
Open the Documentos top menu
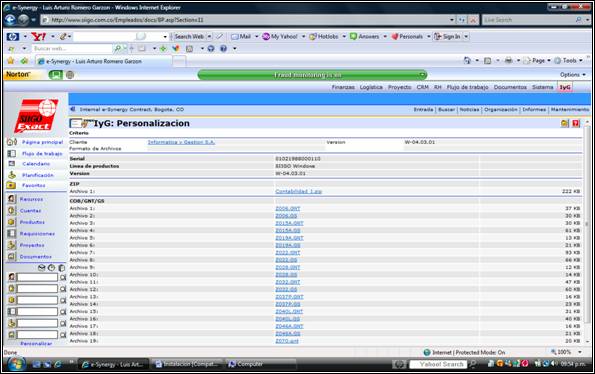(510, 87)
